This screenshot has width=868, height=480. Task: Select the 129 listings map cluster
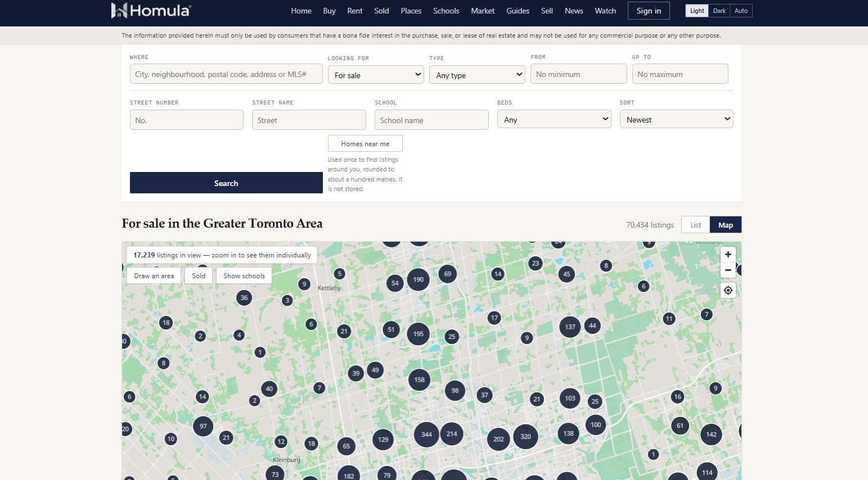tap(383, 440)
